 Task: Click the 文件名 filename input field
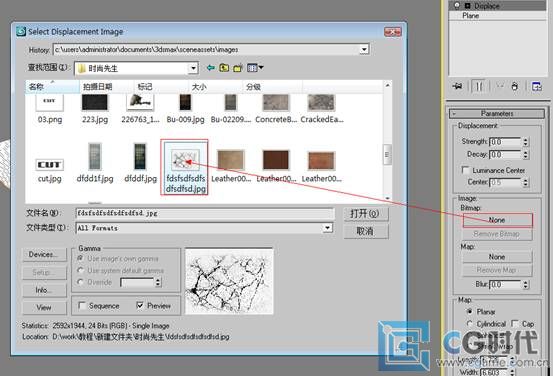click(x=205, y=213)
